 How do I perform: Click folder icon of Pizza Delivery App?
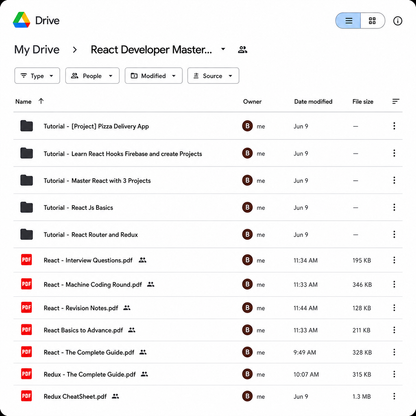pos(26,126)
